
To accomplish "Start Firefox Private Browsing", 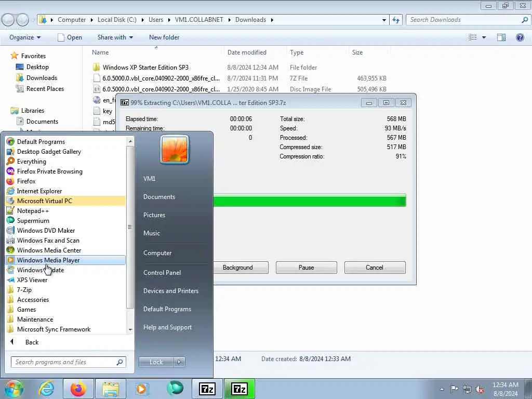I will click(x=49, y=171).
